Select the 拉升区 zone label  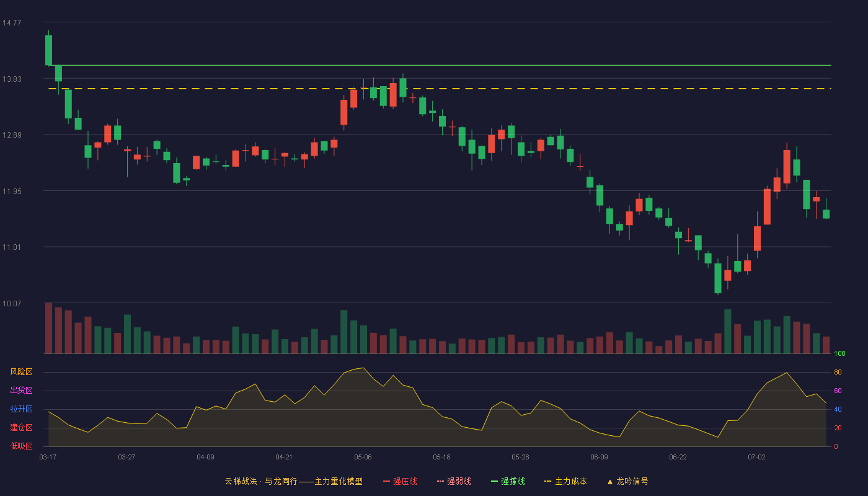[x=21, y=409]
